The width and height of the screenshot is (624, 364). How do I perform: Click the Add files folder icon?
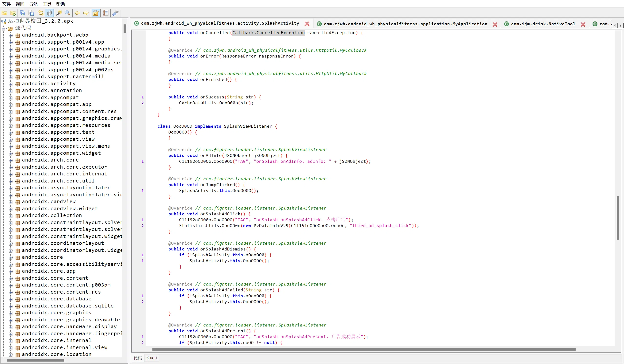click(x=13, y=13)
